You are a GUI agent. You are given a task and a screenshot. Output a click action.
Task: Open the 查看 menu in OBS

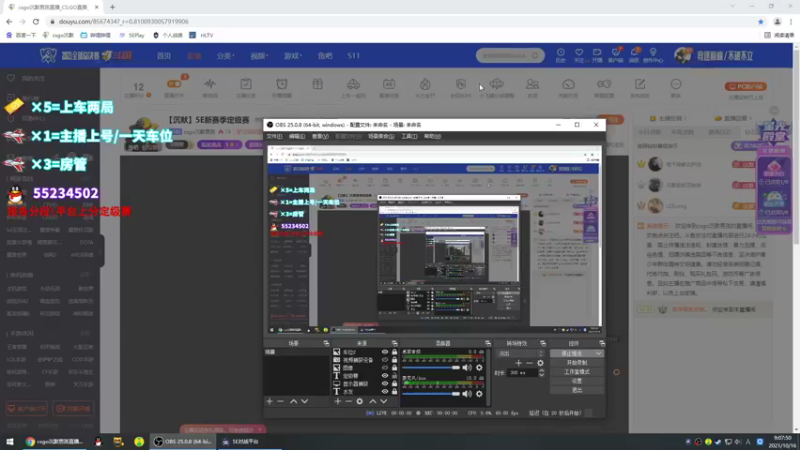320,136
